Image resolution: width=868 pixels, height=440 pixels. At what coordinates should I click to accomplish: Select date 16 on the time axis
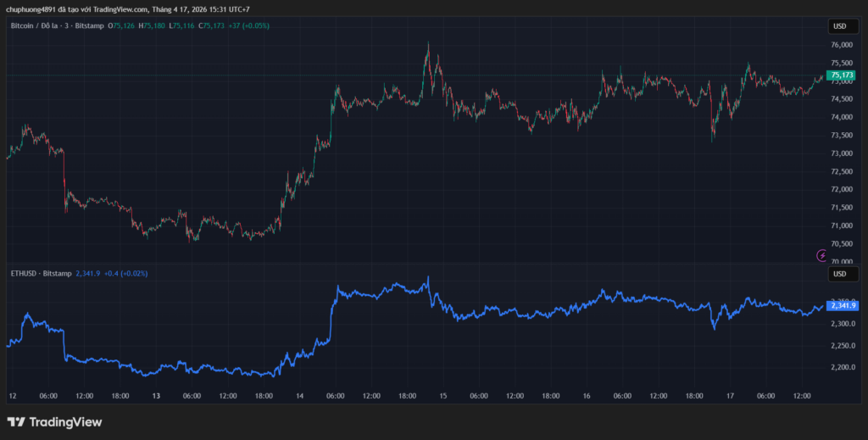click(x=586, y=396)
